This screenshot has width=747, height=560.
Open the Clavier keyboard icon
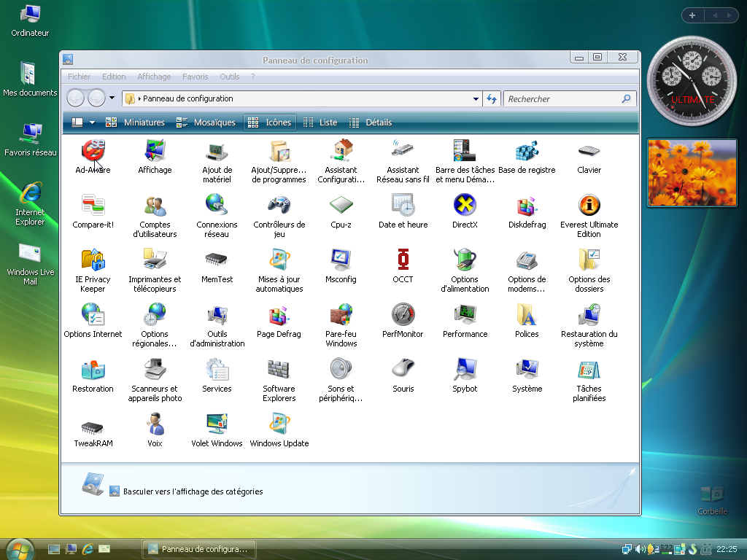pyautogui.click(x=589, y=152)
